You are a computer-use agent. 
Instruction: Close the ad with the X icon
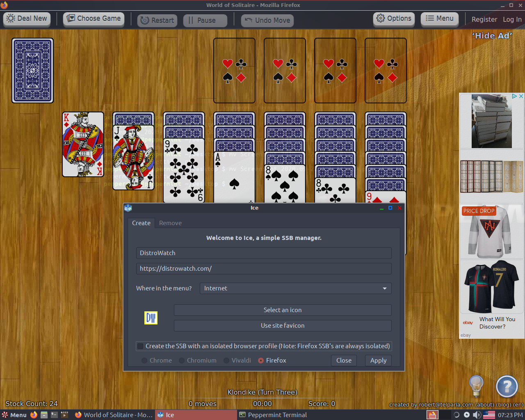tap(521, 96)
